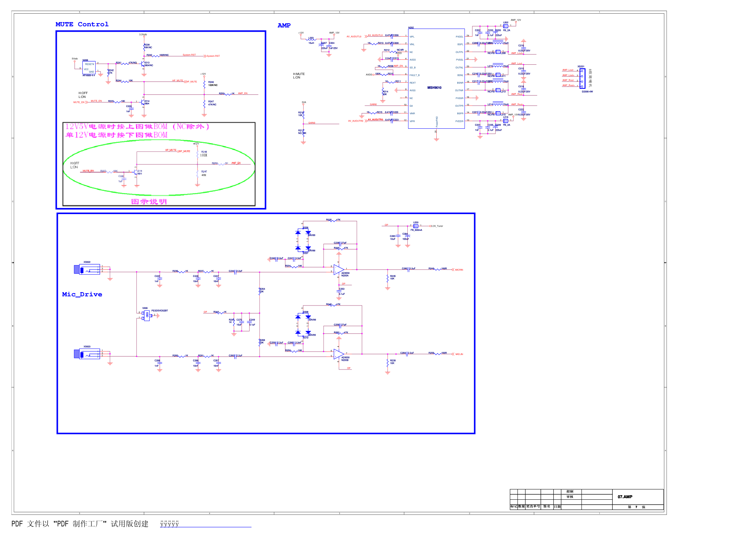Click the AMP section heading
The width and height of the screenshot is (756, 534).
click(x=284, y=25)
